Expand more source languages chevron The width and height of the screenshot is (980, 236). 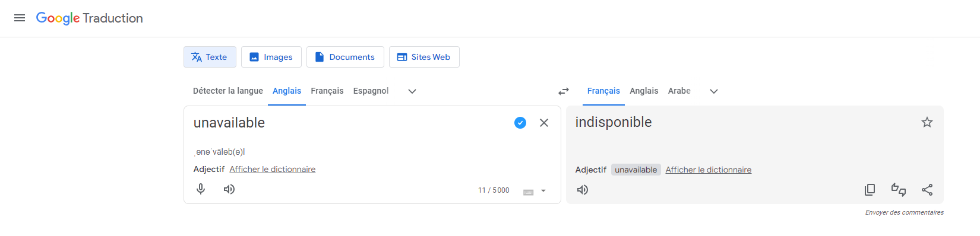(x=412, y=91)
